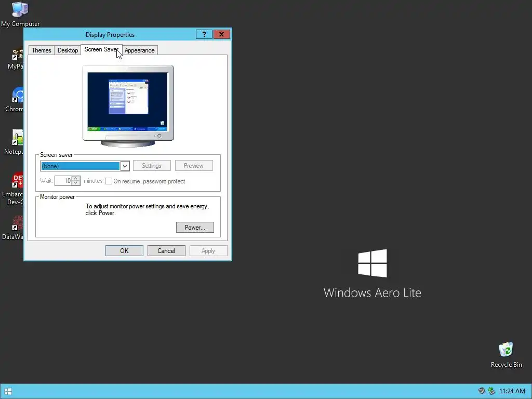This screenshot has height=399, width=532.
Task: Click the Display Properties title bar
Action: coord(110,35)
